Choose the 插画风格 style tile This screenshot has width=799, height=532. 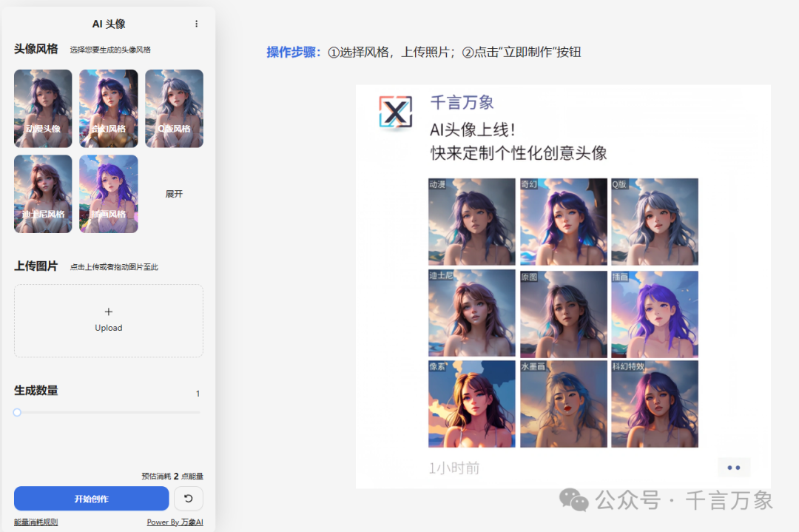tap(108, 194)
